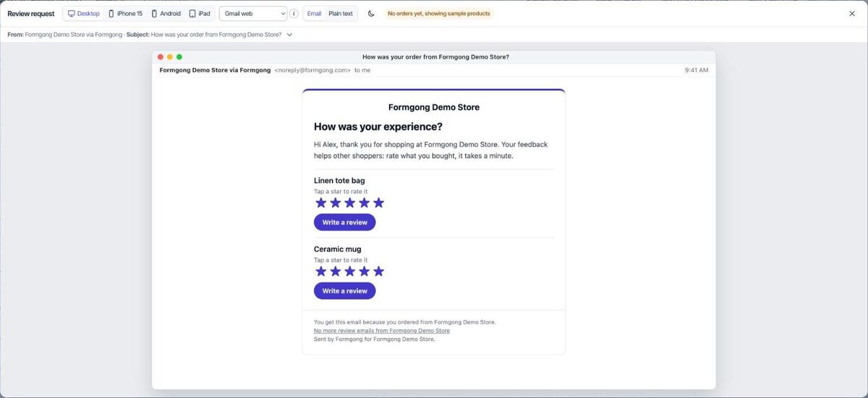Click the '9:41 AM' timestamp
868x398 pixels.
click(697, 70)
